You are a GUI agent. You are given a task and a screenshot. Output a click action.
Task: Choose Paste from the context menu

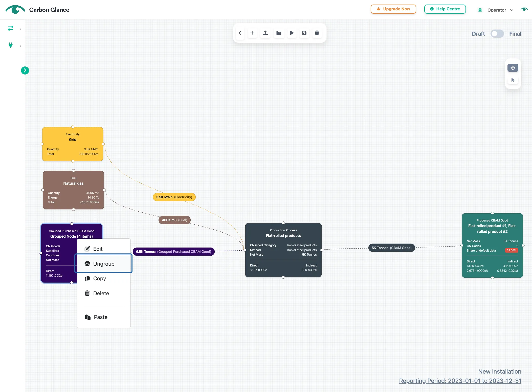[104, 317]
